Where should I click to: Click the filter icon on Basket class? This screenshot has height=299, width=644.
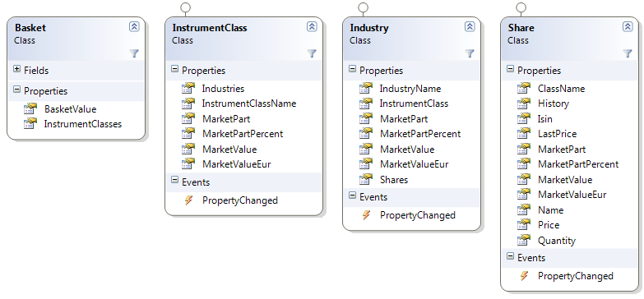click(x=134, y=53)
